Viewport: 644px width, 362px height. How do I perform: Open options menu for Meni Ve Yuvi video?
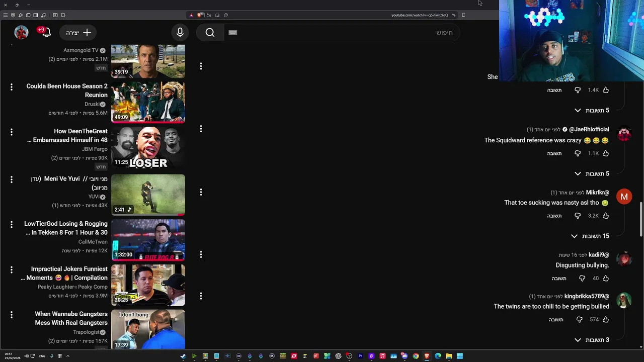[11, 179]
